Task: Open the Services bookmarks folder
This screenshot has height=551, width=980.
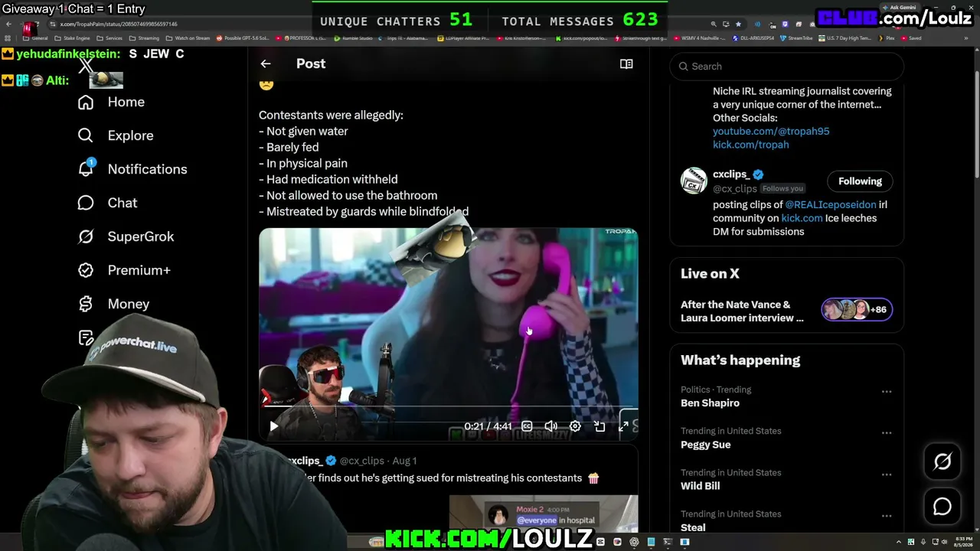Action: 109,37
